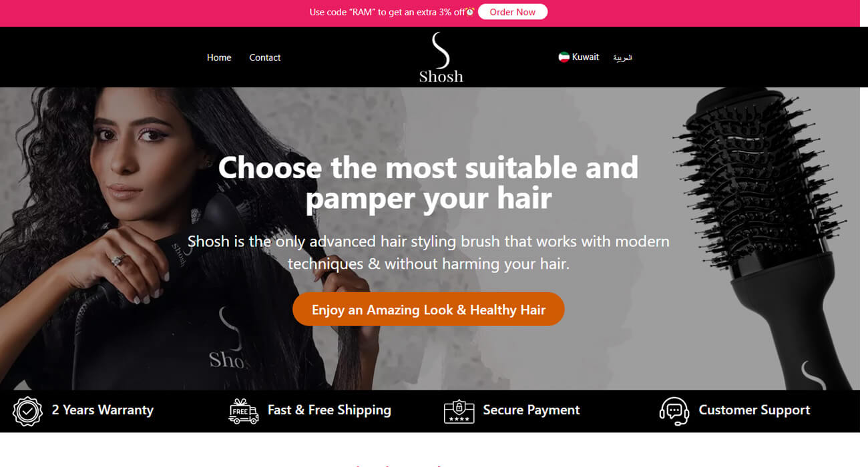This screenshot has height=467, width=868.
Task: Click the free shipping truck icon
Action: 243,411
